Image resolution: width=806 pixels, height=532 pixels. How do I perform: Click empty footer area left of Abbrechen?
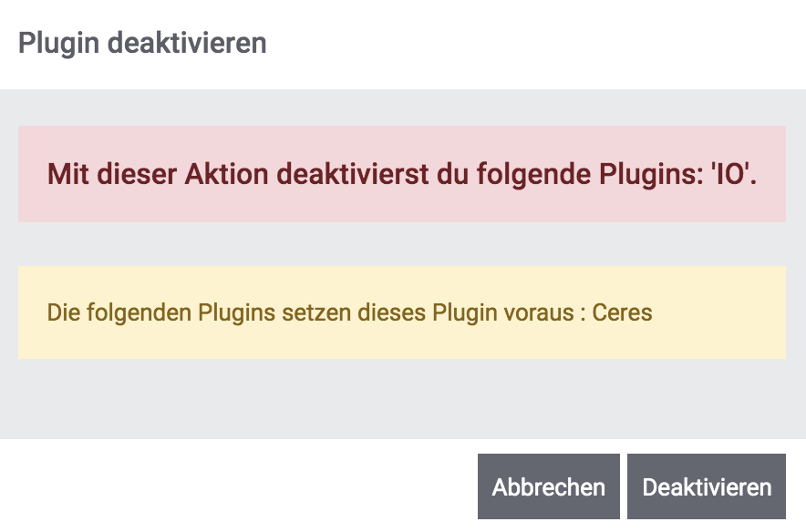pyautogui.click(x=237, y=487)
